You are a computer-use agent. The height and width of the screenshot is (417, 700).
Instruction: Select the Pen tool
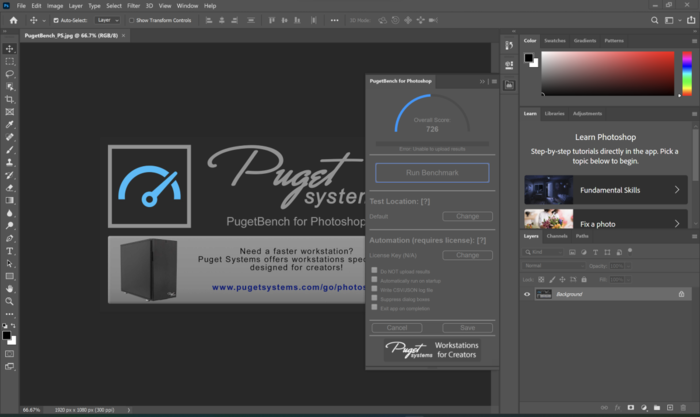point(9,238)
